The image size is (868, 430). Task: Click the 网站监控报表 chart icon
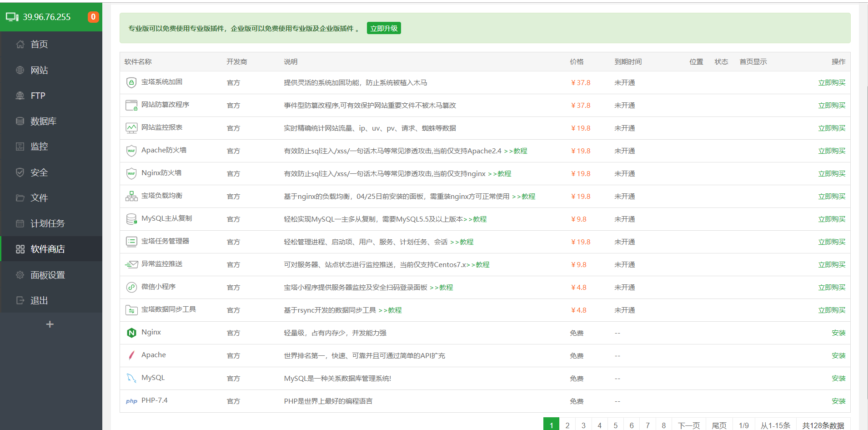point(131,128)
